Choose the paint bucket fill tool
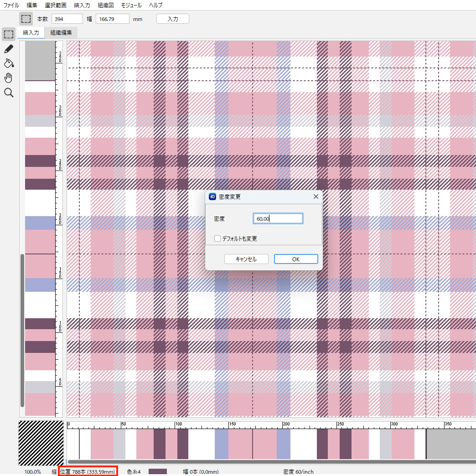476x476 pixels. coord(9,63)
